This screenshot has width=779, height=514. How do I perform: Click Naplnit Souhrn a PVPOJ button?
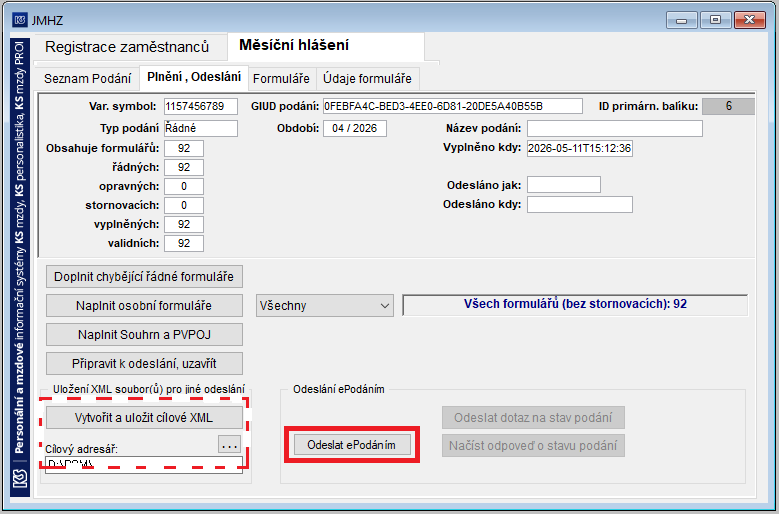(144, 335)
